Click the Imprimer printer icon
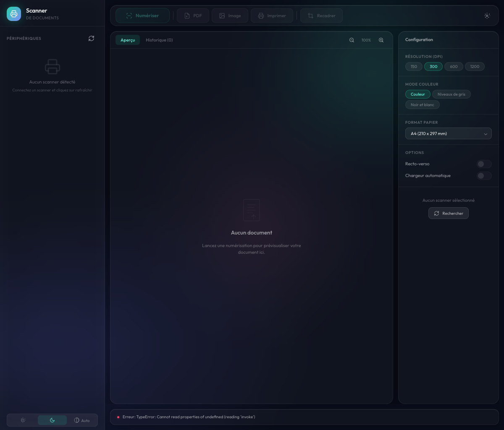504x430 pixels. pos(261,16)
